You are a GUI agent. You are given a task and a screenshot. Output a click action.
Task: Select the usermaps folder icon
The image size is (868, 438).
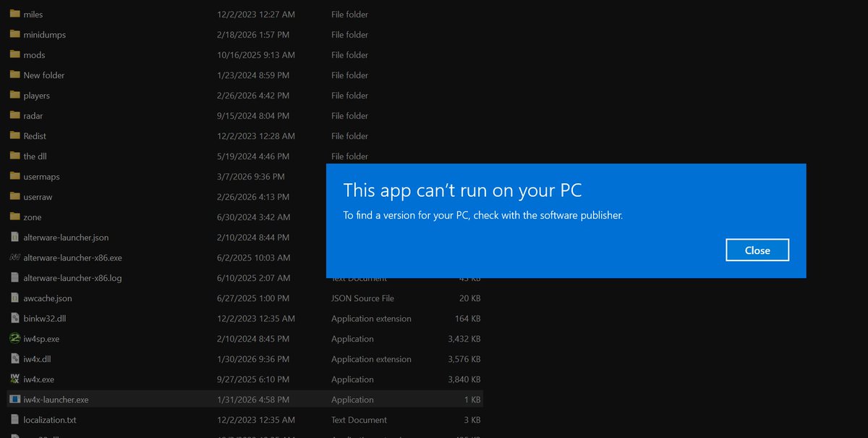[x=14, y=176]
